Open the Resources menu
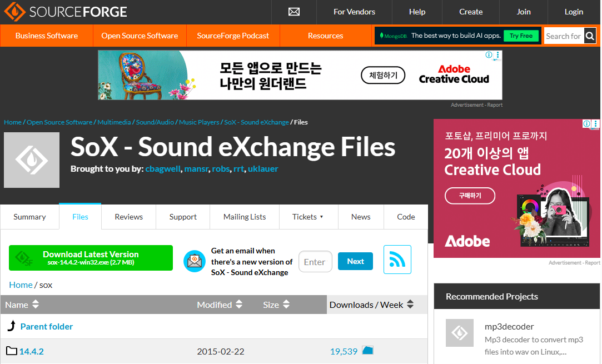Image resolution: width=602 pixels, height=364 pixels. 326,36
